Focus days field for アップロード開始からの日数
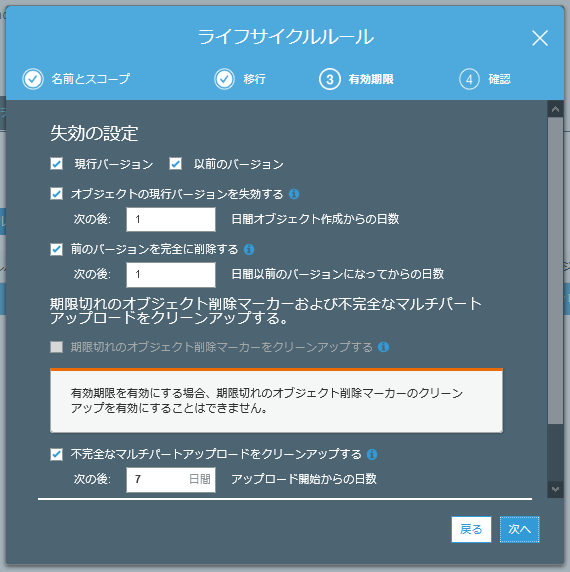570x572 pixels. [x=171, y=480]
